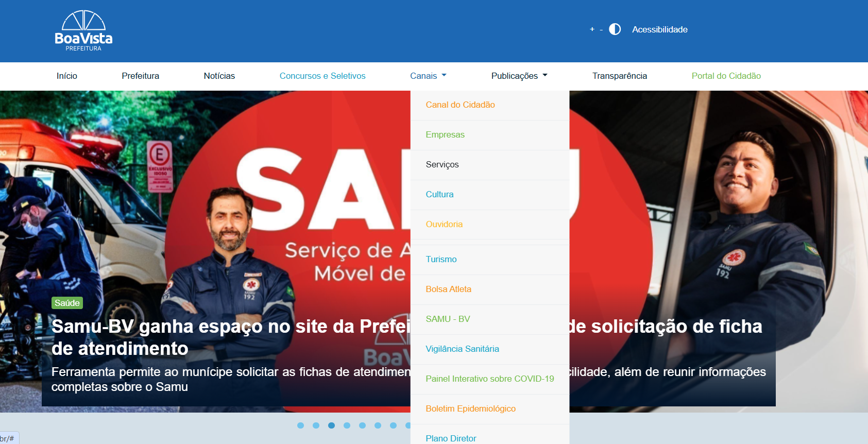
Task: Increase font size with plus sign
Action: (592, 29)
